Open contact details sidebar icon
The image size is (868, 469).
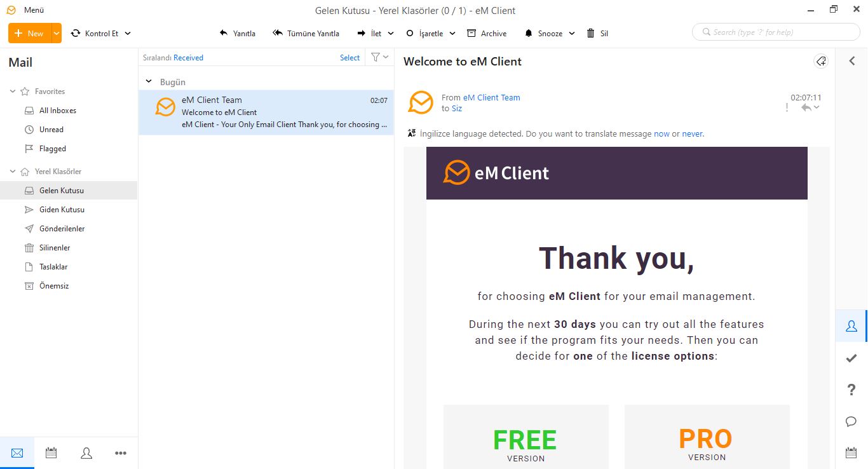(x=851, y=326)
